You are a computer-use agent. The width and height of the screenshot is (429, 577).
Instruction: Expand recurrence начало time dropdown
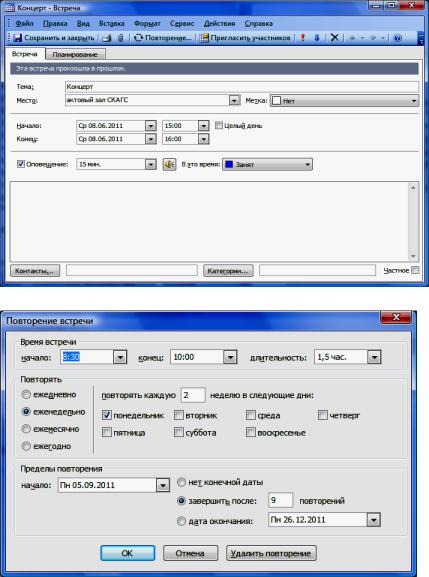[x=120, y=357]
